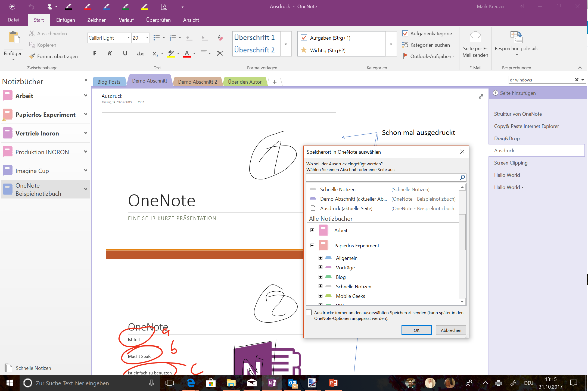Toggle the Aufgabenkategorie checkbox
588x391 pixels.
click(x=405, y=33)
